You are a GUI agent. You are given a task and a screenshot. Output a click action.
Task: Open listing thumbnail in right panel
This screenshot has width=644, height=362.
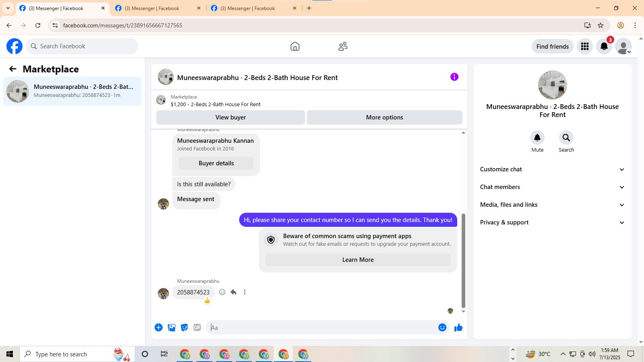click(552, 85)
